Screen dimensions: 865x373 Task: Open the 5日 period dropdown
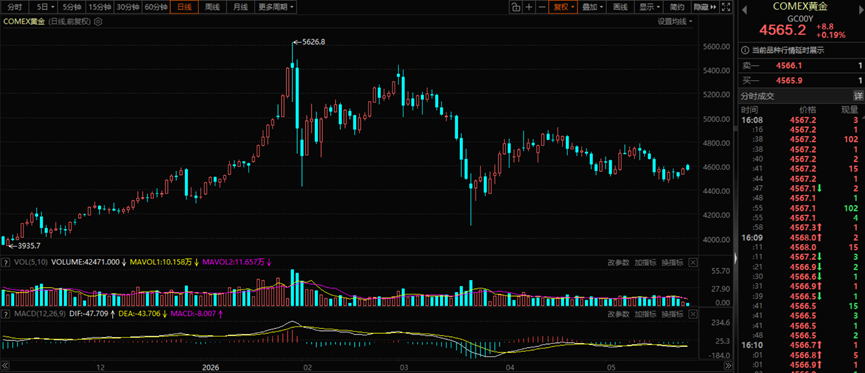44,7
